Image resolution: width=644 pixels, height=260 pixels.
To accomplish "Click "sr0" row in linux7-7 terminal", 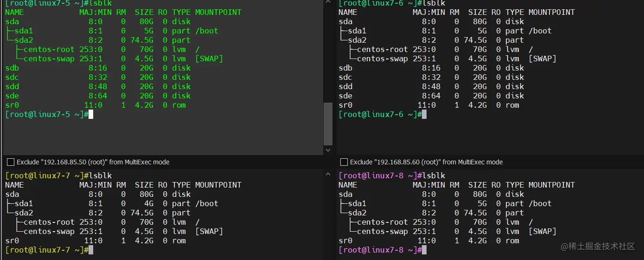I will (96, 240).
